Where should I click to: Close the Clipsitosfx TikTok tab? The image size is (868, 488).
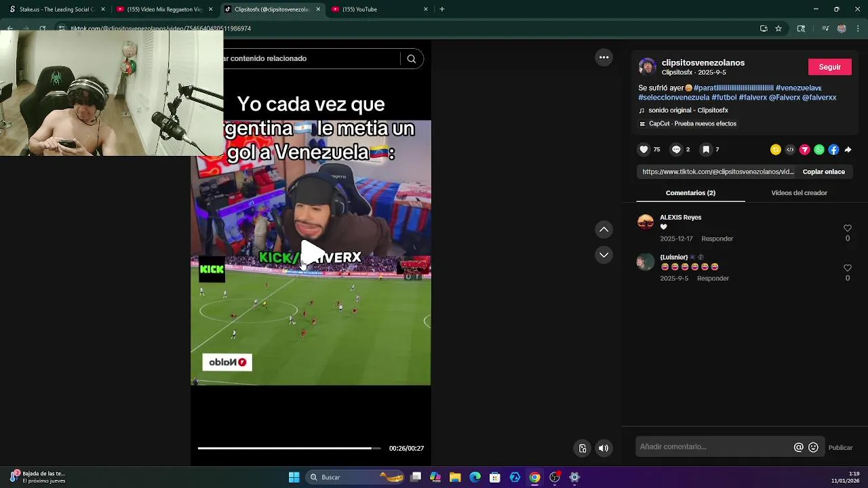click(318, 9)
